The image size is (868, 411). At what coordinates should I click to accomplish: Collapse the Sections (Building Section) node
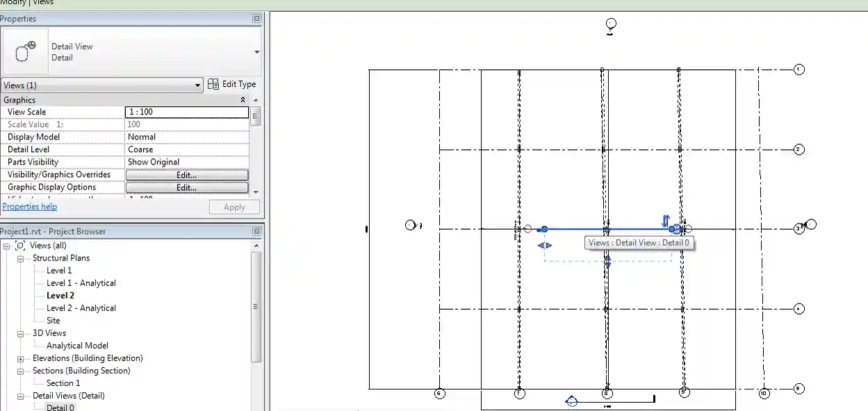(x=21, y=371)
